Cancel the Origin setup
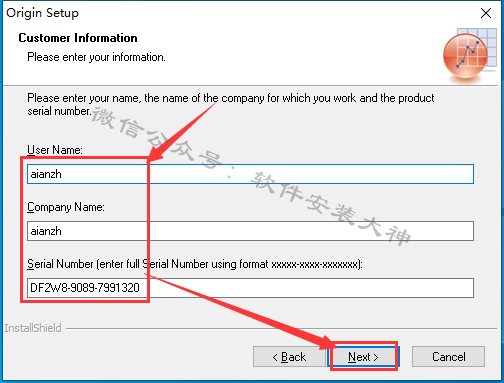Image resolution: width=504 pixels, height=383 pixels. [448, 357]
